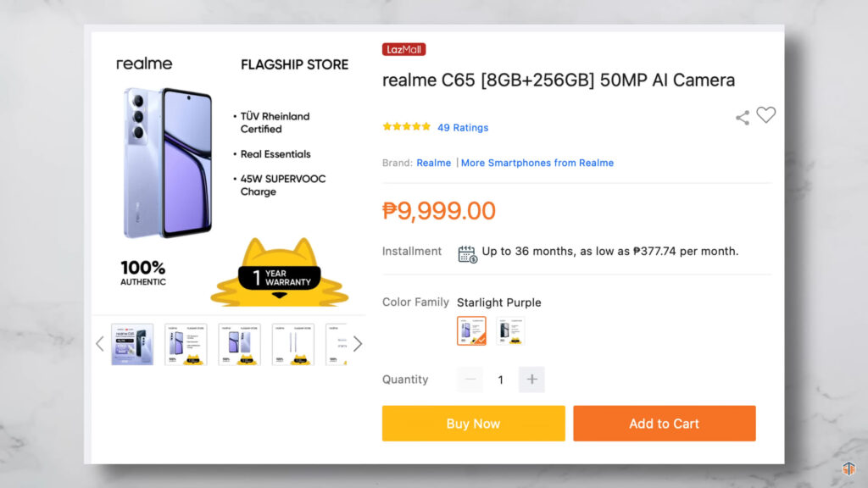Click the quantity number field
The height and width of the screenshot is (488, 868).
[500, 380]
